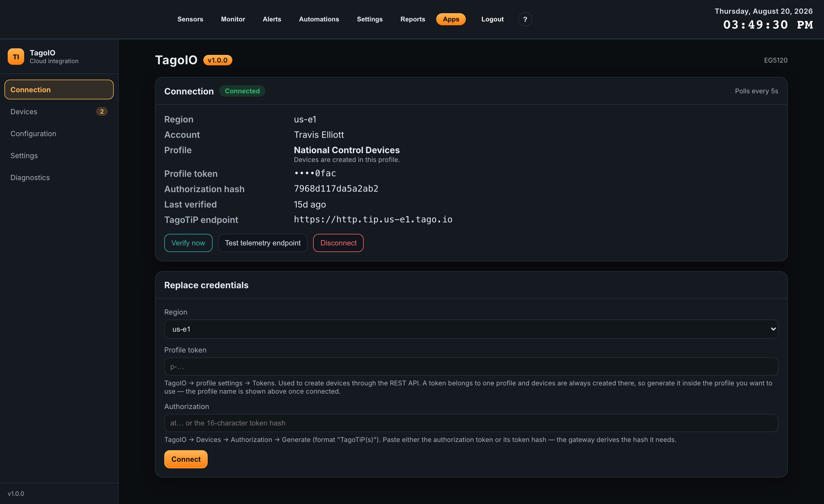Click the date Thursday, August 20, 2026
Viewport: 824px width, 504px height.
(x=764, y=11)
